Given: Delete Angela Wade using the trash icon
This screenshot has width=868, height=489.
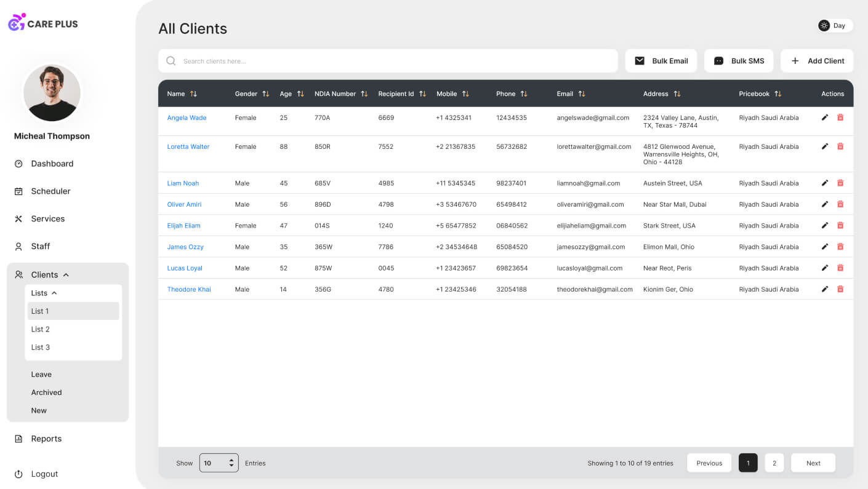Looking at the screenshot, I should (840, 117).
